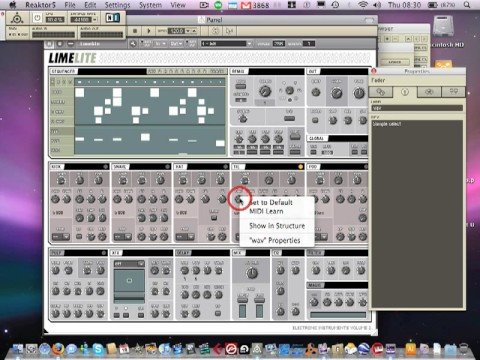Open the Settings menu
This screenshot has width=480, height=360.
[117, 5]
